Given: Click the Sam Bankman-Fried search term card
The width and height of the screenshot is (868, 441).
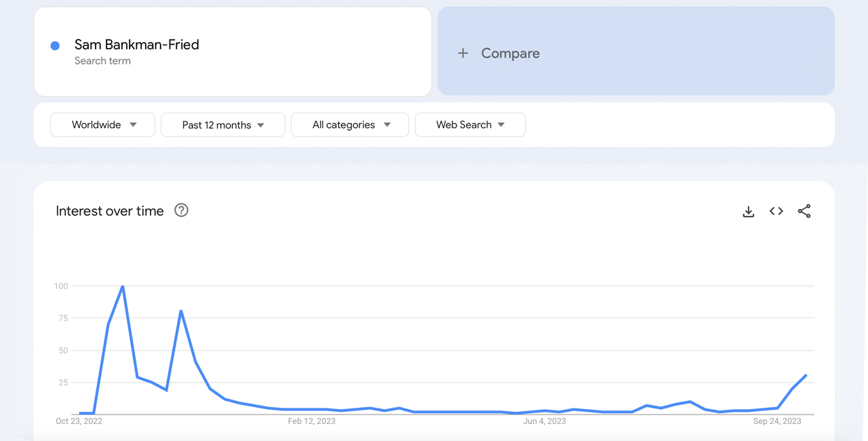Looking at the screenshot, I should coord(233,52).
